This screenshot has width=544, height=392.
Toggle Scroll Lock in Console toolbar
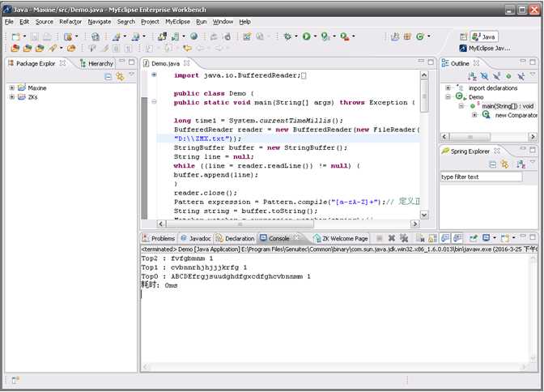(x=432, y=238)
